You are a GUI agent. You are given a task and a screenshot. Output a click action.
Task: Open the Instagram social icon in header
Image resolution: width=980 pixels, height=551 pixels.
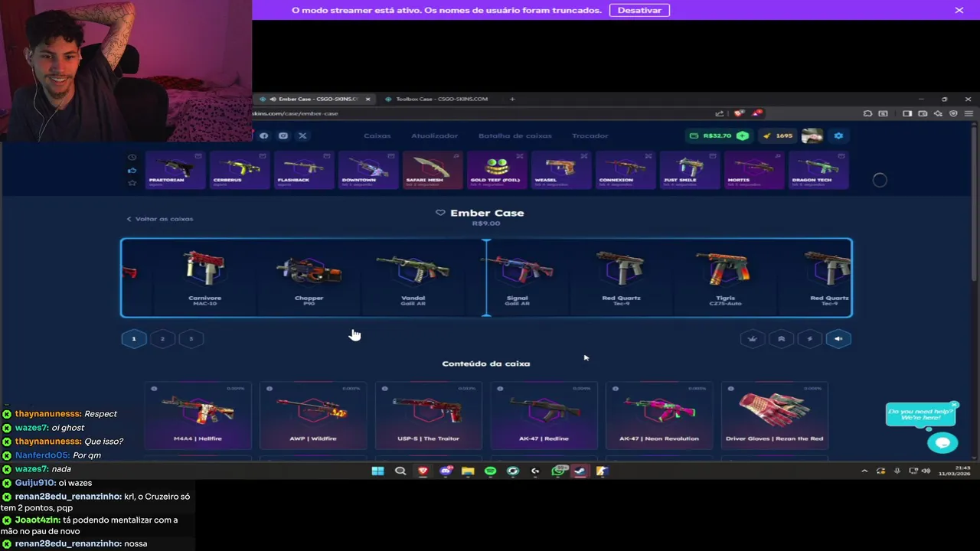[x=283, y=135]
